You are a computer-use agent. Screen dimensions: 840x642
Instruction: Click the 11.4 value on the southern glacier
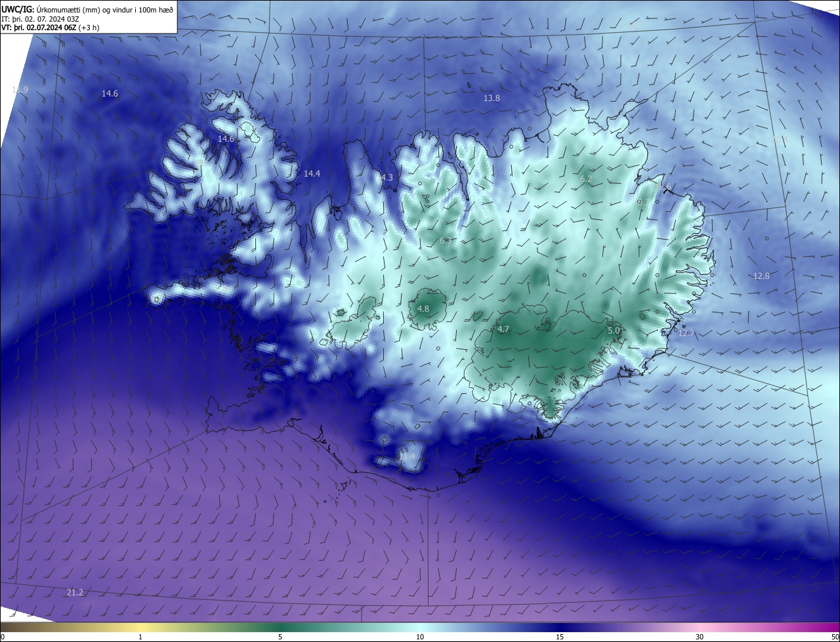click(x=407, y=456)
